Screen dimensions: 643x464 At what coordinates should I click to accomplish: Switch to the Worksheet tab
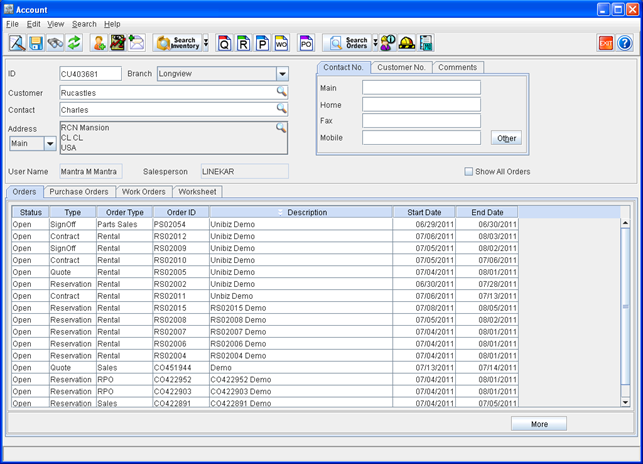click(197, 192)
